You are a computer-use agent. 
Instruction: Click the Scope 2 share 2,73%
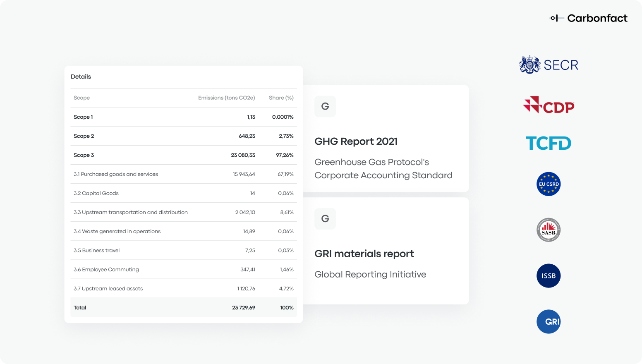click(x=286, y=136)
